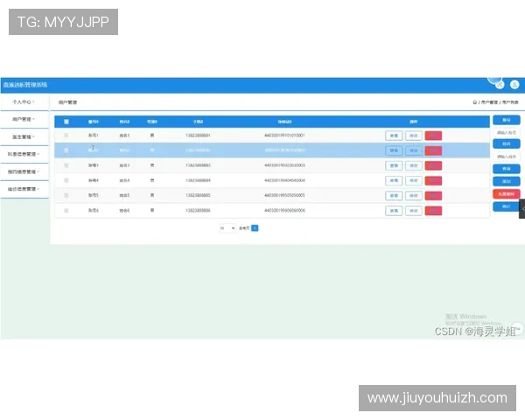Tick the select-all checkbox in the table header
Viewport: 525px width, 420px height.
(x=66, y=121)
